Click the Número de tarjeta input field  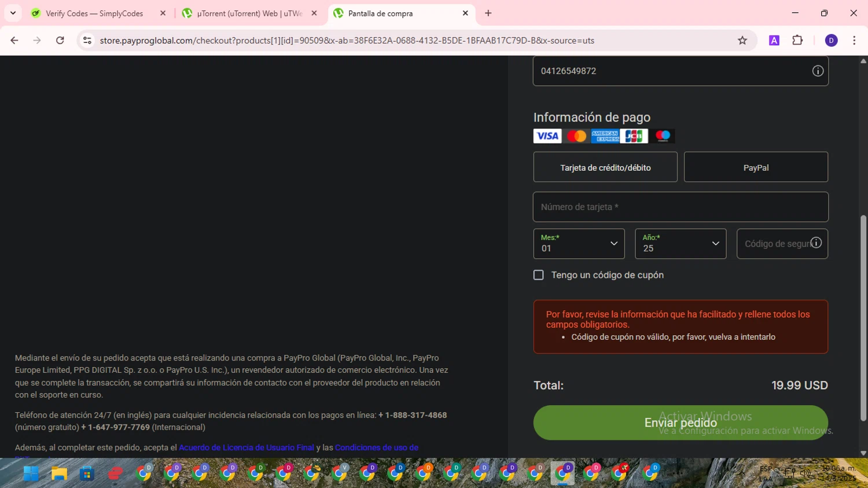point(681,207)
